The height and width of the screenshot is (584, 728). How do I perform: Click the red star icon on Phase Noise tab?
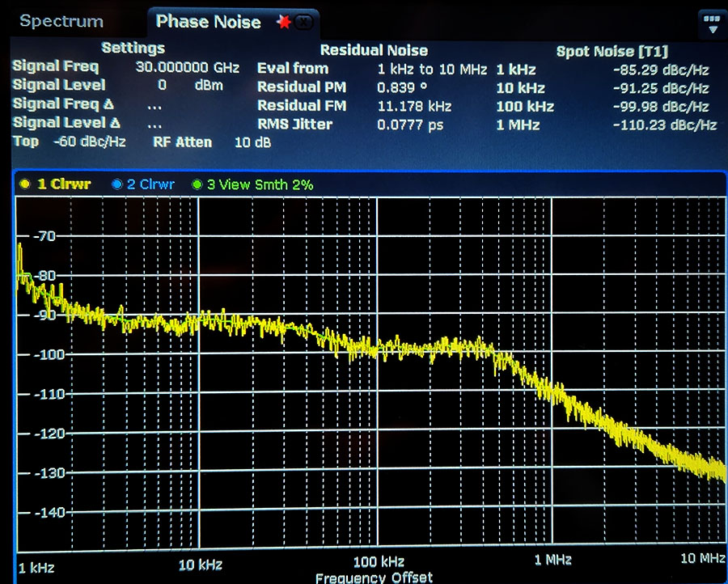[283, 22]
